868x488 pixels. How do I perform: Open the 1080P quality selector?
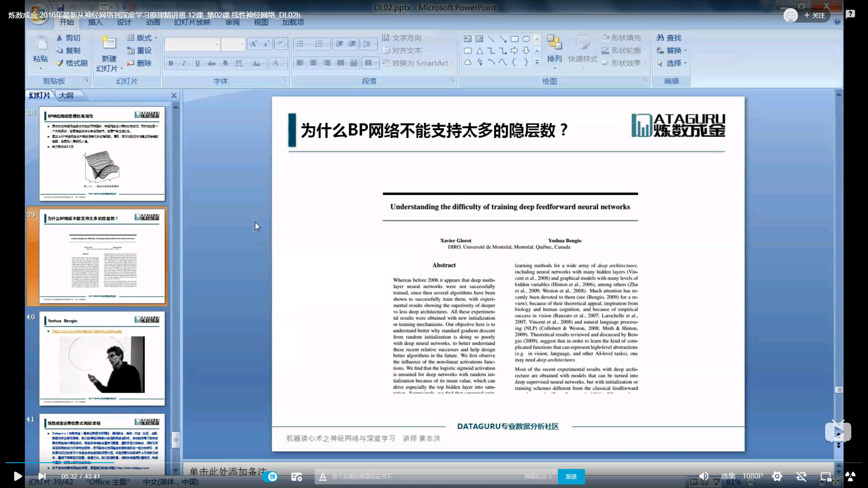(x=753, y=476)
